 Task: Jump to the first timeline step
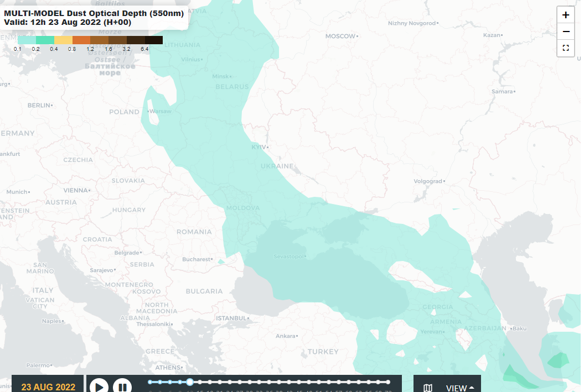click(151, 382)
